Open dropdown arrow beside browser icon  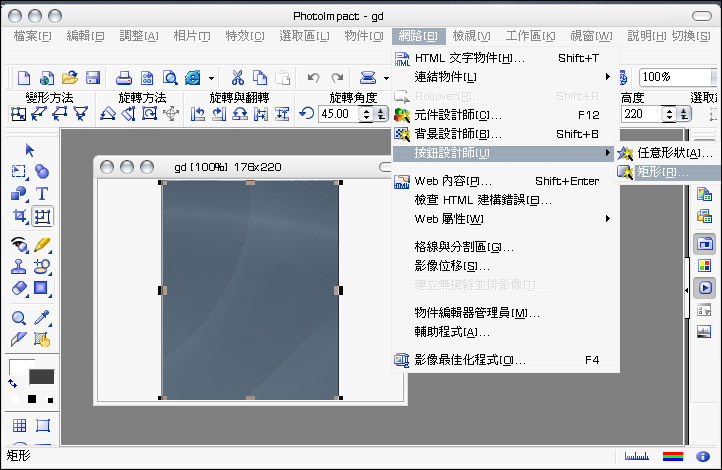tap(211, 78)
